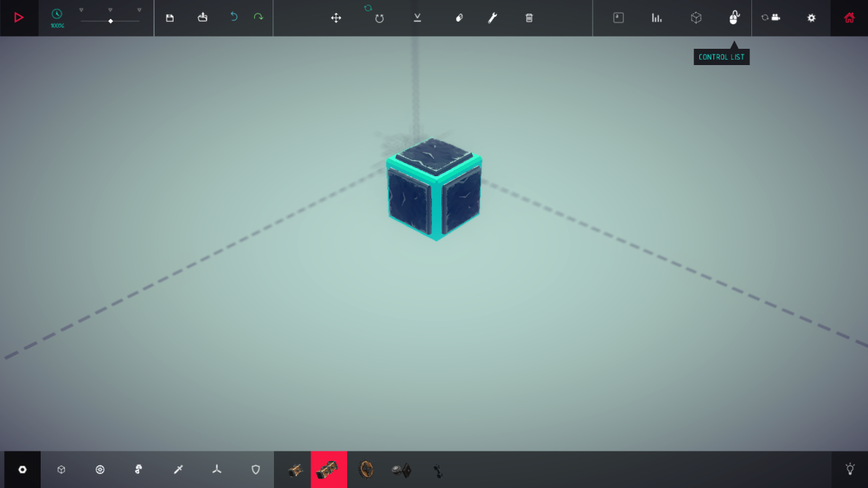Redo with the green arrow
868x488 pixels.
coord(258,17)
